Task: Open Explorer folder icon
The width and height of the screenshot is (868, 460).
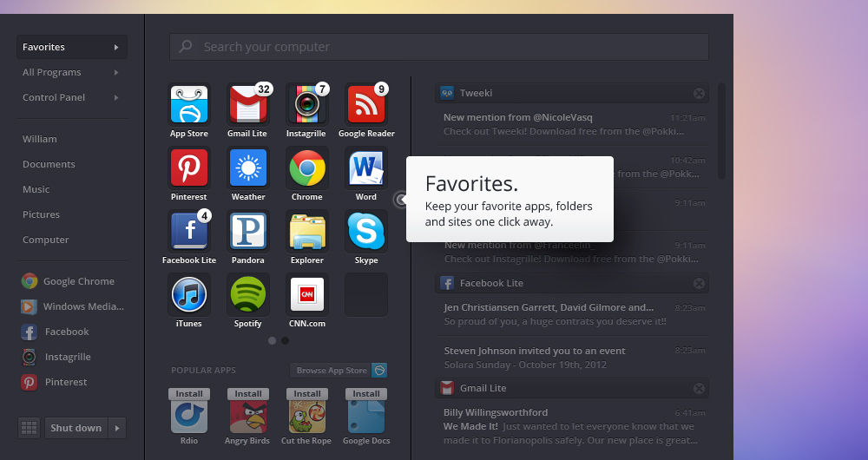Action: coord(306,231)
